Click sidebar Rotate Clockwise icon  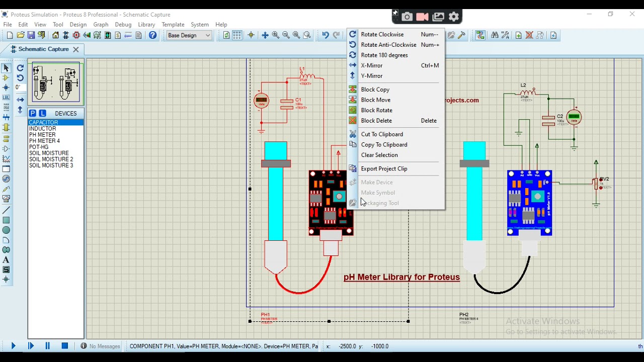[x=20, y=68]
